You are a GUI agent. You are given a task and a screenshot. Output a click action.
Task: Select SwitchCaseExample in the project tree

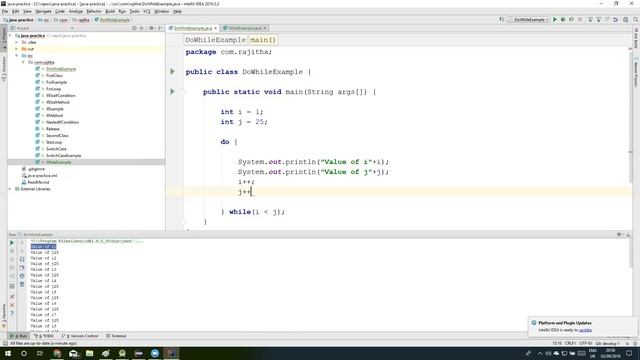tap(63, 156)
